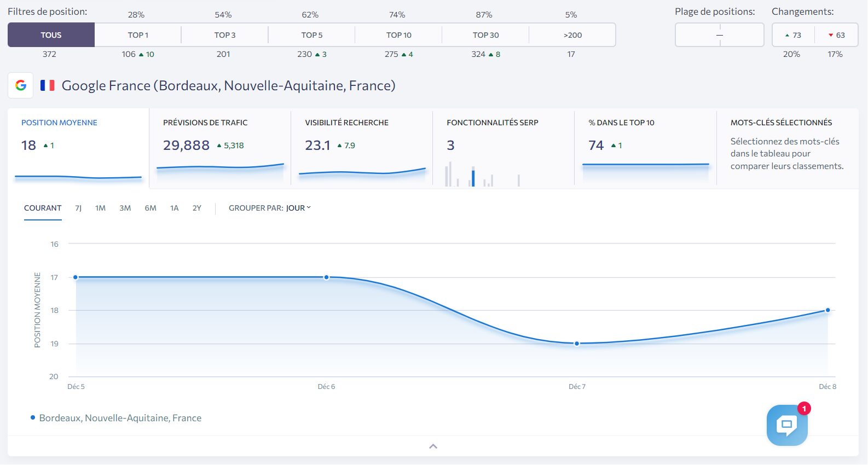Click the Déc 6 data point on chart
This screenshot has height=465, width=868.
pyautogui.click(x=326, y=277)
